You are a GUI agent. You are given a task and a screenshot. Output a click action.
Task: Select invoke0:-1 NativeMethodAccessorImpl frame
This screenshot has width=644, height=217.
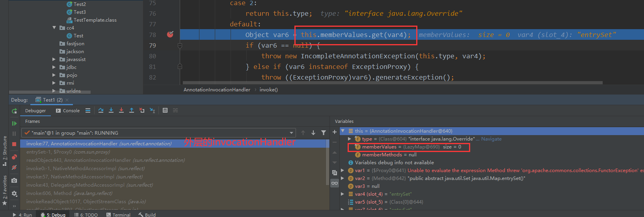tap(173, 169)
